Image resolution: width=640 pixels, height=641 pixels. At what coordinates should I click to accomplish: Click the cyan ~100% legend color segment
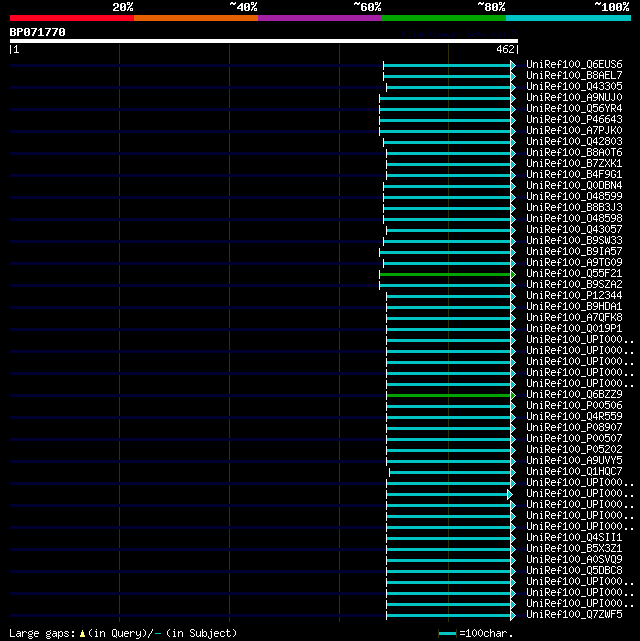(x=568, y=18)
